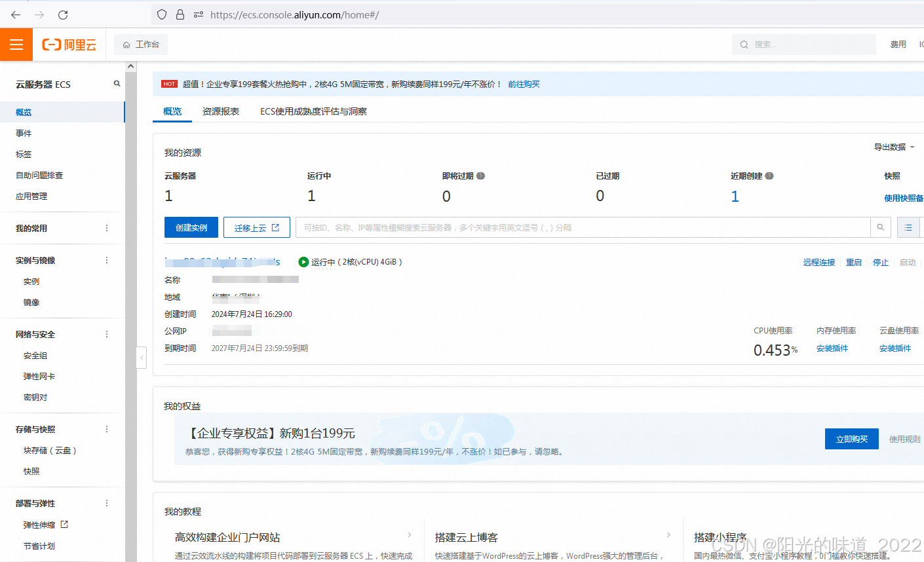Click 安装插件 under 云盘使用率

tap(895, 348)
